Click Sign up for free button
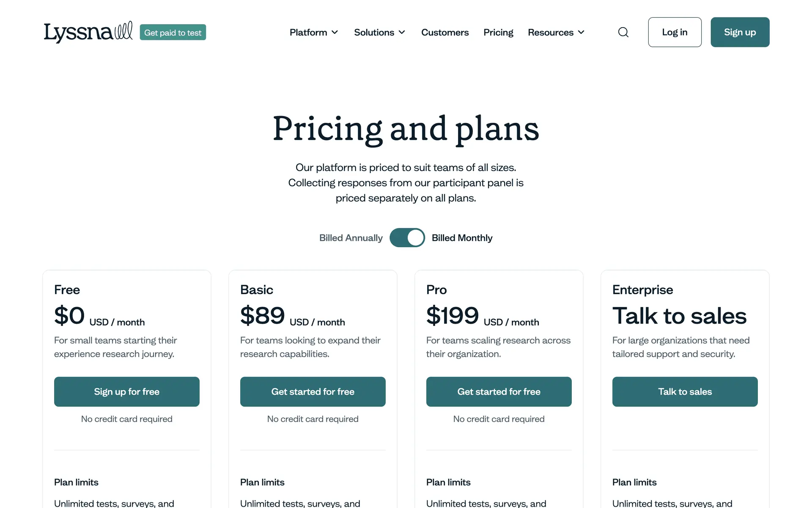 (127, 392)
